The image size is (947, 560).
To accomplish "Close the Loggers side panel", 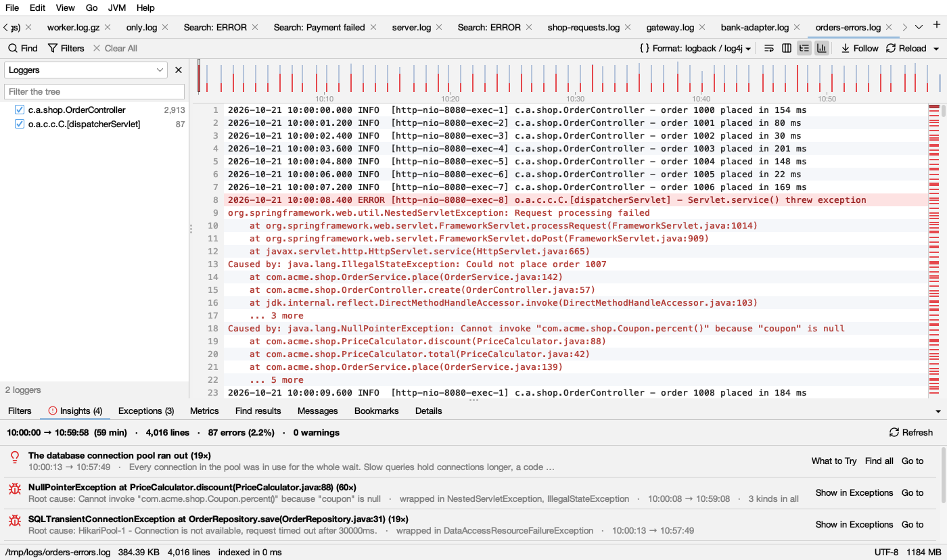I will pos(179,70).
